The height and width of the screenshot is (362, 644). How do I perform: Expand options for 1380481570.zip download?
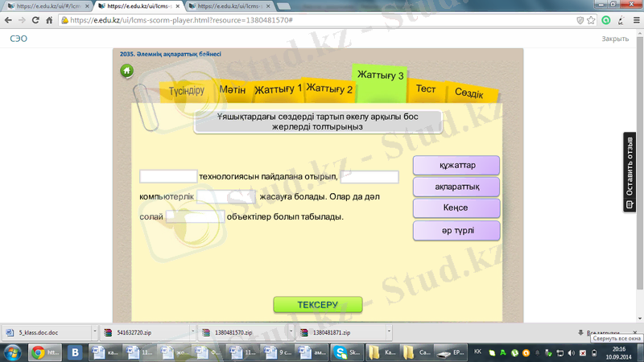pos(291,331)
